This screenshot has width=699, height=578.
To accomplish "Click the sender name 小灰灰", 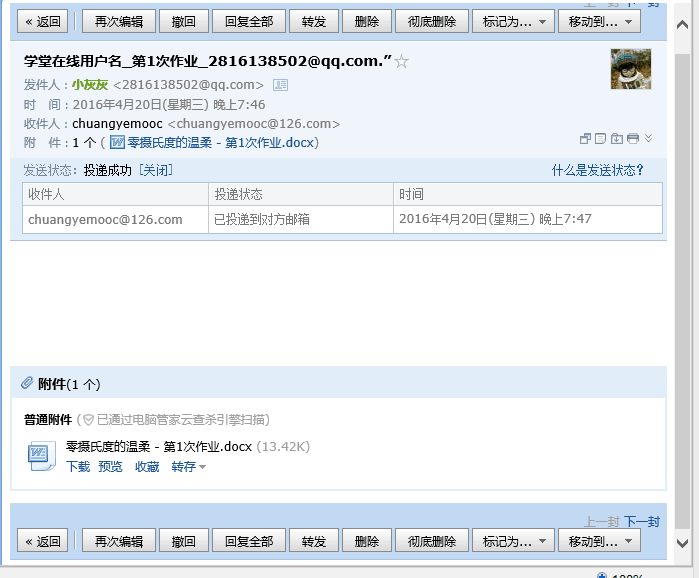I will tap(90, 85).
